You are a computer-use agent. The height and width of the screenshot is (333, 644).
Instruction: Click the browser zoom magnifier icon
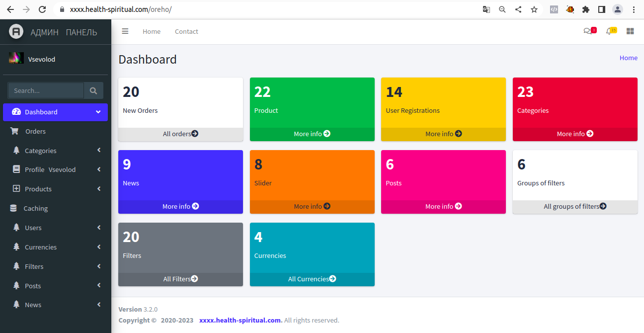(502, 9)
